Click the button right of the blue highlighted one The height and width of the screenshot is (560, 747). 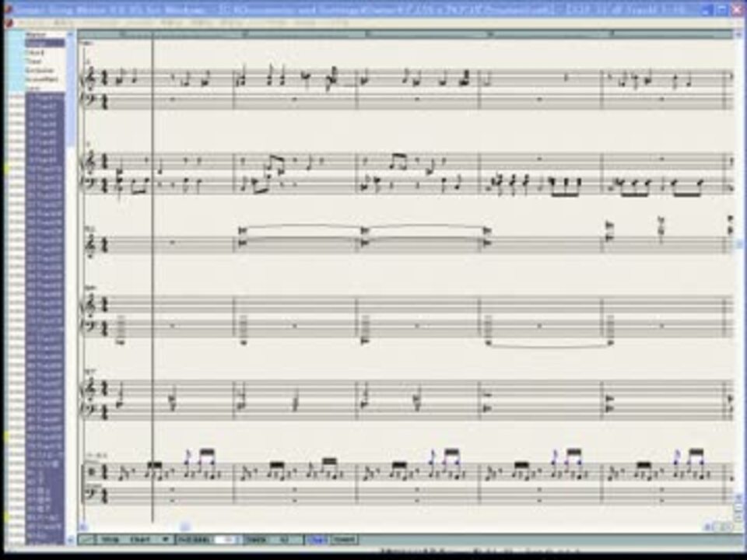pos(343,540)
